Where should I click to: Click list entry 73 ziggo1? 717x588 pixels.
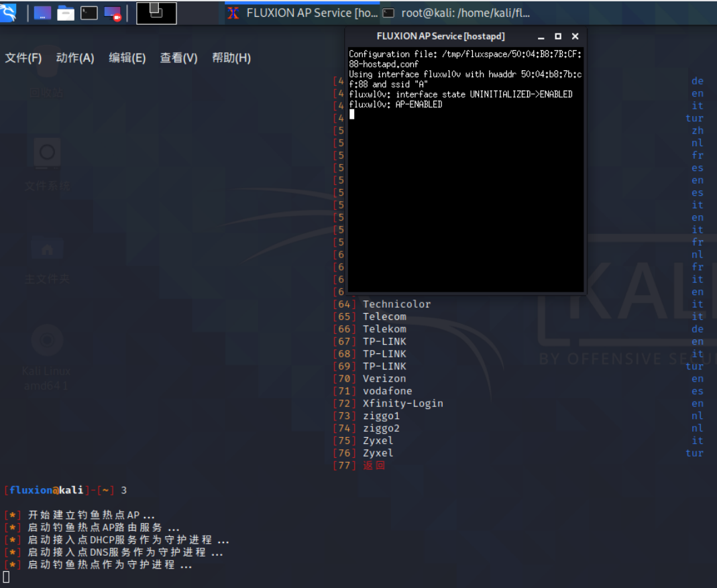pos(366,416)
